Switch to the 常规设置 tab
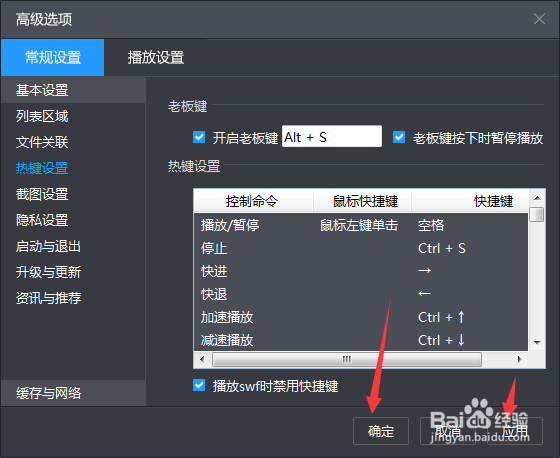 tap(53, 58)
